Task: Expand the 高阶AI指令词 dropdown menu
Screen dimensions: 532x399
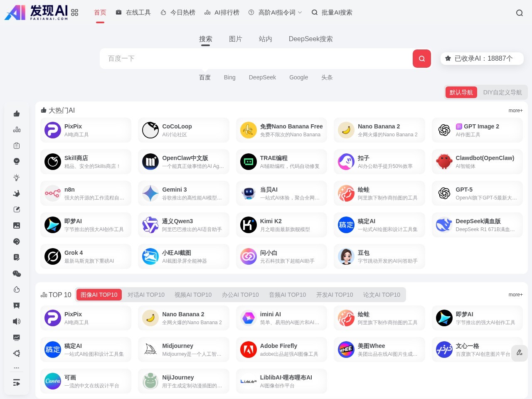Action: 275,12
